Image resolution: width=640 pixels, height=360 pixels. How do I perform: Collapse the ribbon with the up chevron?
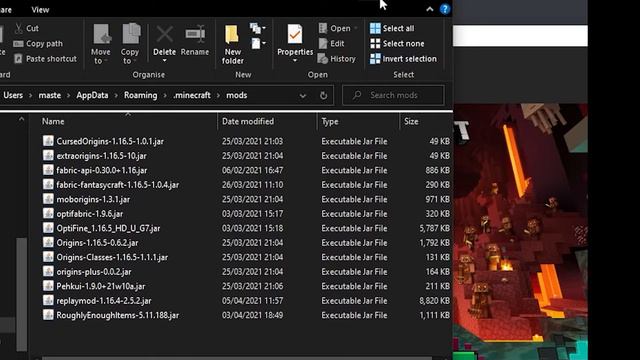click(430, 9)
